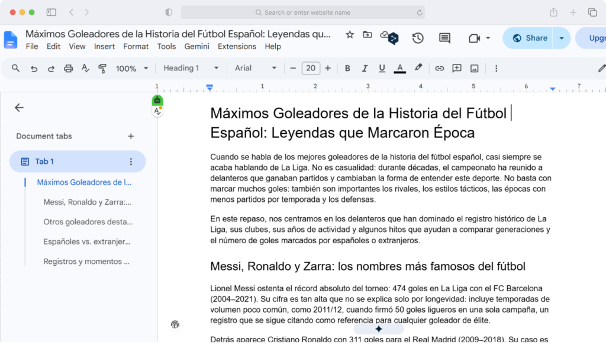Click the browser address bar
The width and height of the screenshot is (606, 364).
click(x=303, y=12)
